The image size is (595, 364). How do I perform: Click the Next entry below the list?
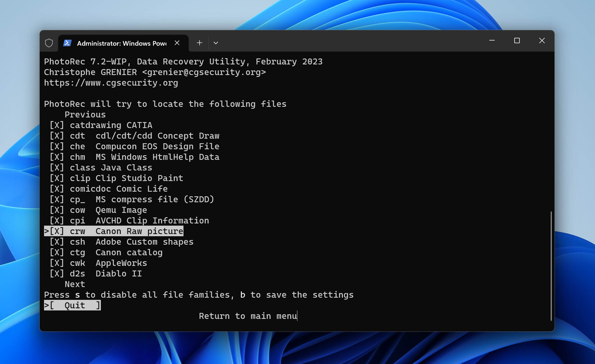tap(75, 284)
